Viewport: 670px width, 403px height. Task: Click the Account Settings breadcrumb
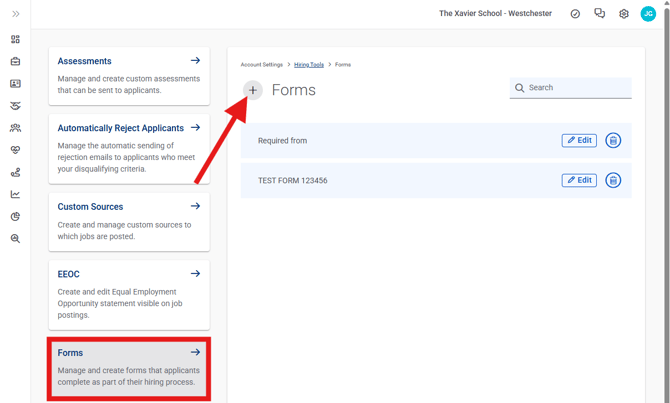[262, 65]
